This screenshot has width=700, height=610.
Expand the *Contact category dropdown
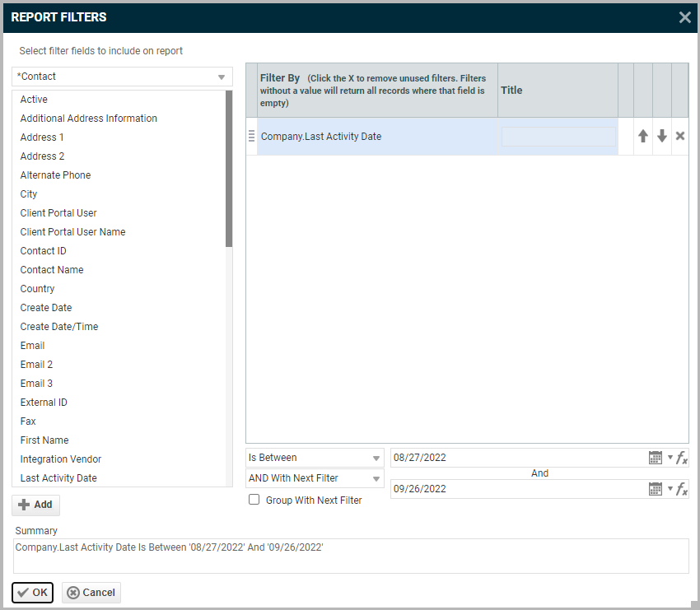(221, 77)
